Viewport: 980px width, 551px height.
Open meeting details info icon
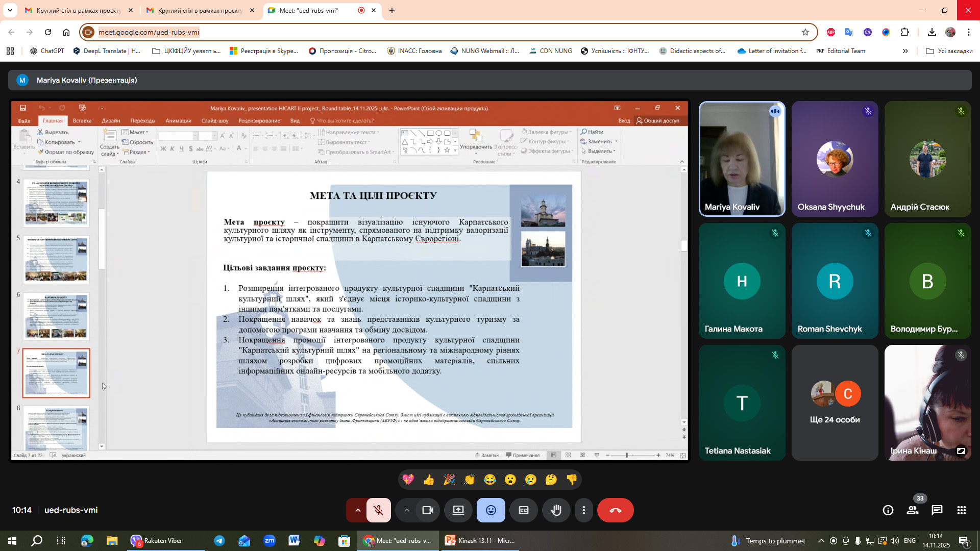point(888,510)
